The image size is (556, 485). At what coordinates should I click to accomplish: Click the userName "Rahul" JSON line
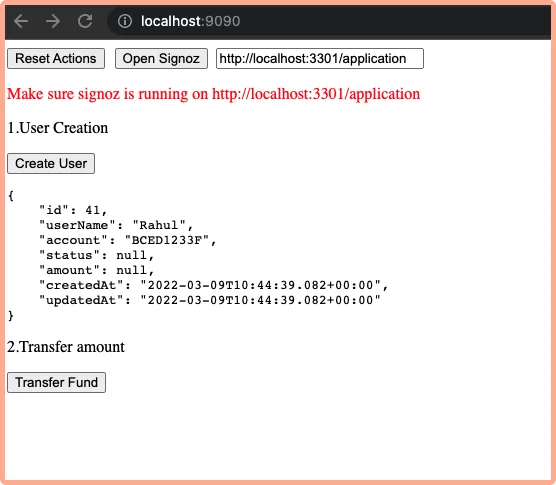(x=116, y=225)
